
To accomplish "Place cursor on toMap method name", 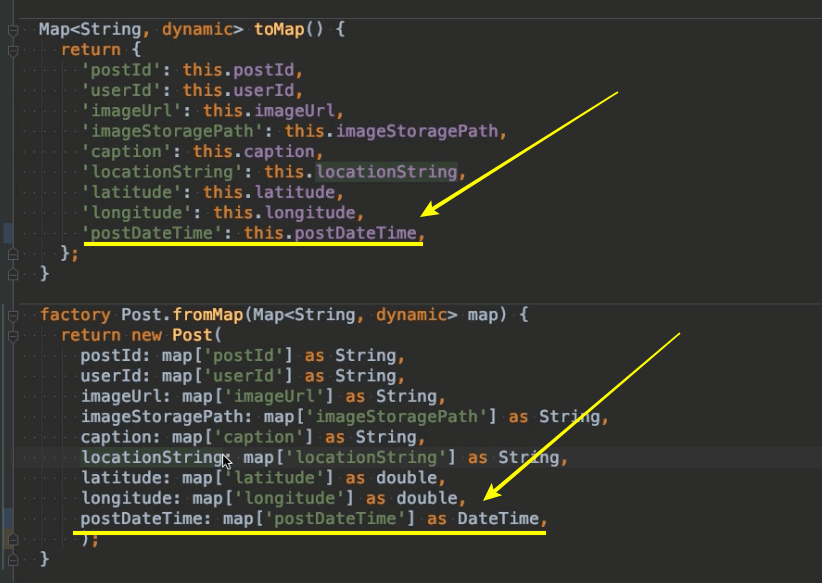I will (x=279, y=30).
